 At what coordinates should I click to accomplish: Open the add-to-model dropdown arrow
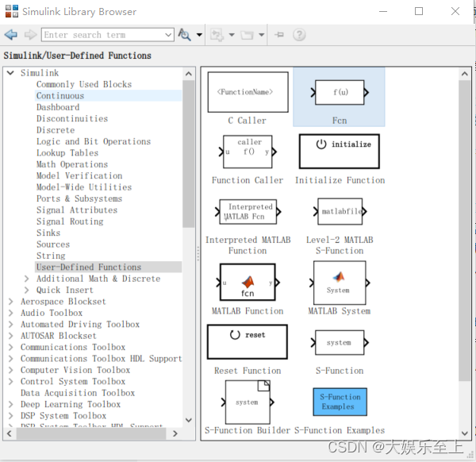pos(232,35)
